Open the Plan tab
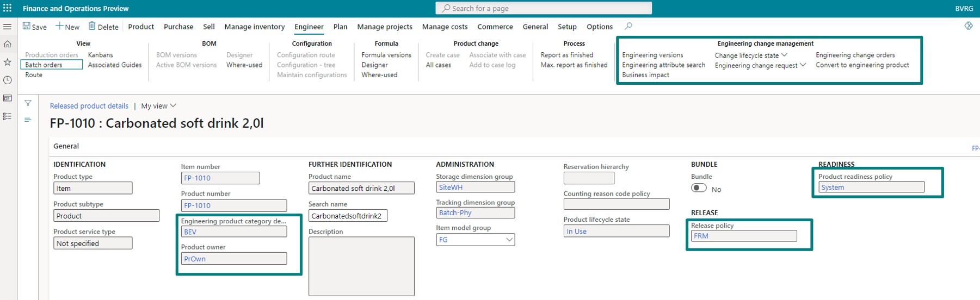Viewport: 980px width, 300px height. (x=340, y=27)
